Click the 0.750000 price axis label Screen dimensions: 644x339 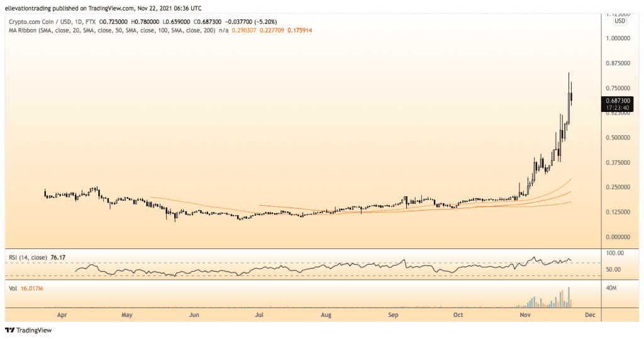point(618,88)
